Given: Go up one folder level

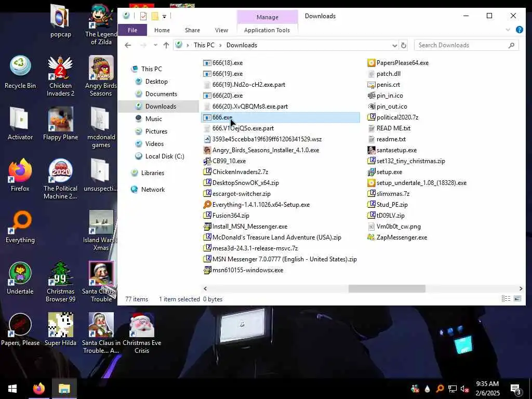Looking at the screenshot, I should tap(166, 45).
